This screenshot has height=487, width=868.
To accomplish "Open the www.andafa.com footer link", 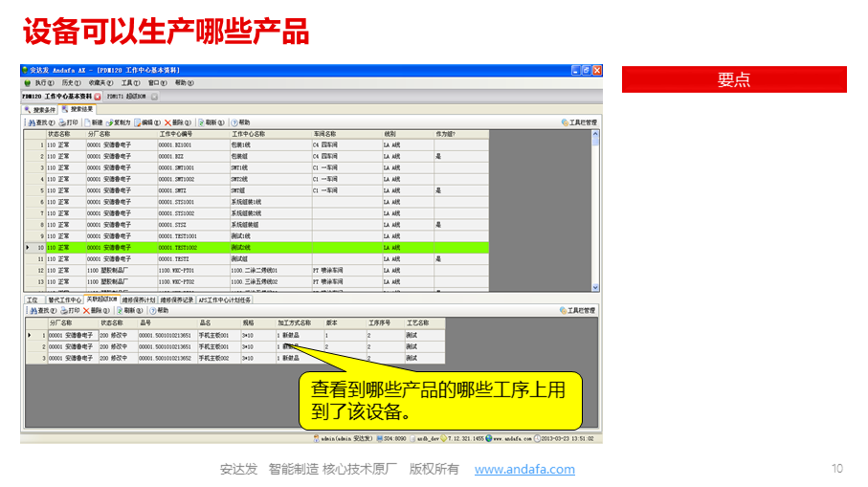I will tap(524, 469).
